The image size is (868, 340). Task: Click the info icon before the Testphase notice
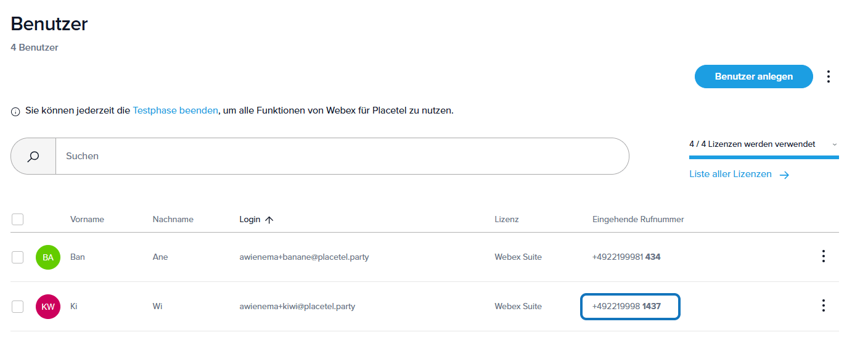coord(16,112)
